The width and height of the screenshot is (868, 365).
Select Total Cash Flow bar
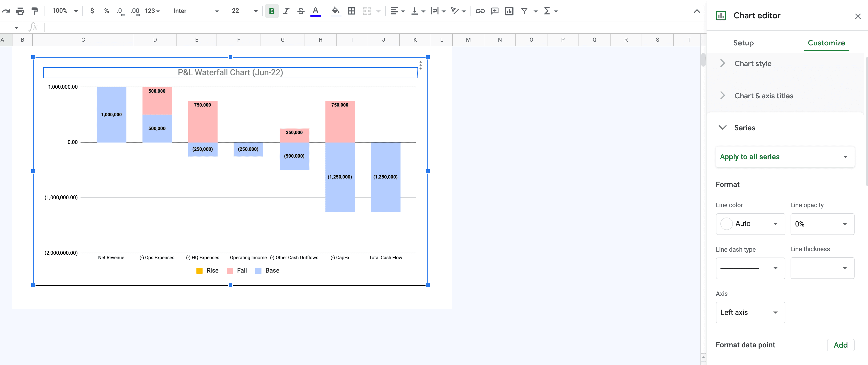[386, 177]
